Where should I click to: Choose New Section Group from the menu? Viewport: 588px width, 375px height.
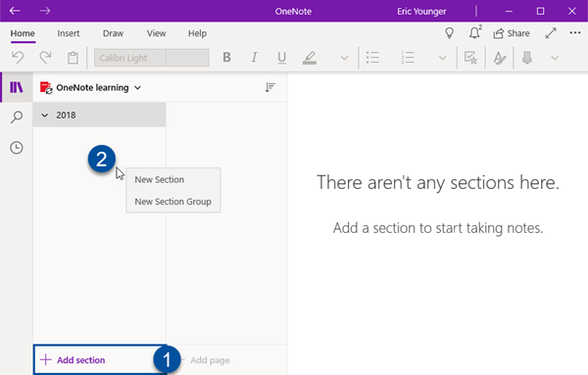coord(172,202)
